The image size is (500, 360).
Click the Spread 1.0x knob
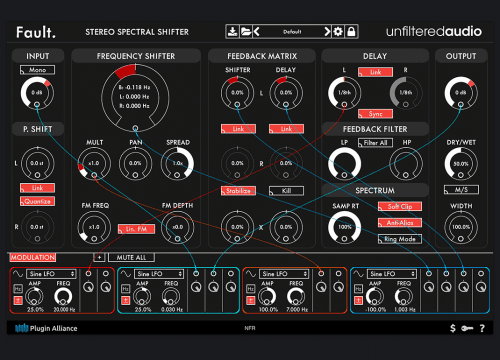click(x=177, y=163)
